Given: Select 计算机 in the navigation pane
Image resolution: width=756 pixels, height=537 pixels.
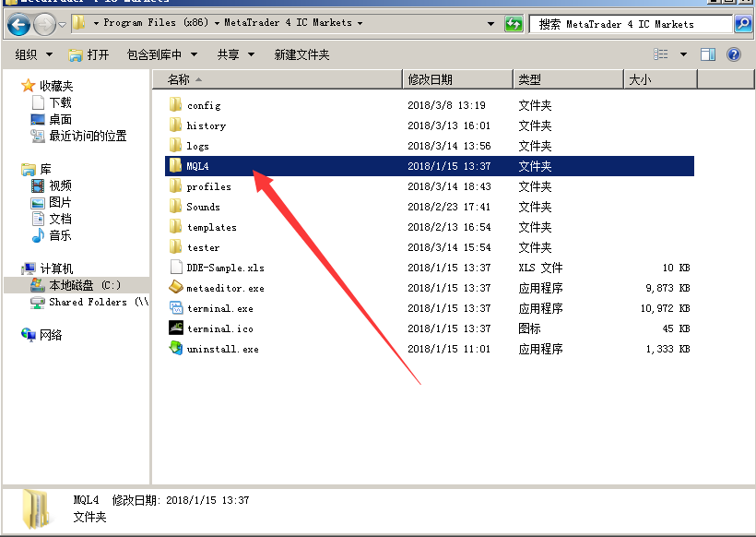Looking at the screenshot, I should click(x=56, y=268).
